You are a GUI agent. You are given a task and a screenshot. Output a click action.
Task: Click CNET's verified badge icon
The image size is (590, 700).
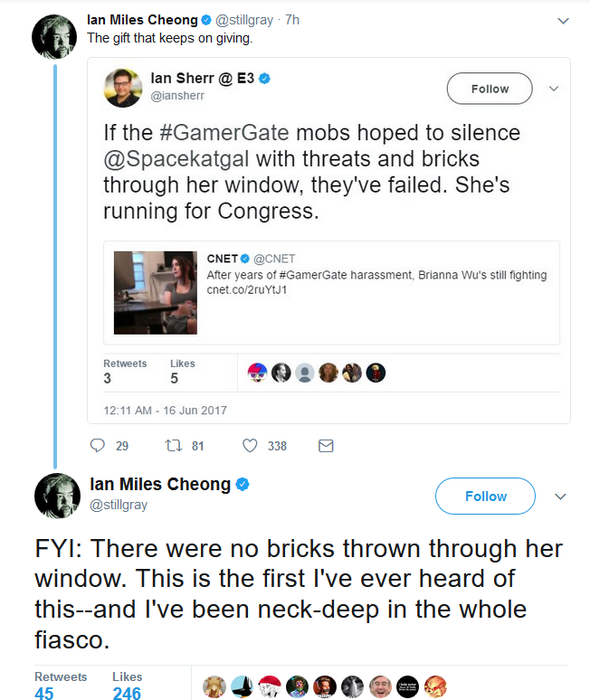[244, 259]
